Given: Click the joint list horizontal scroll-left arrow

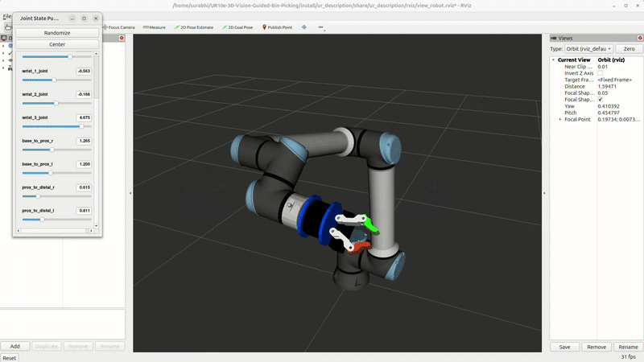Looking at the screenshot, I should click(18, 231).
